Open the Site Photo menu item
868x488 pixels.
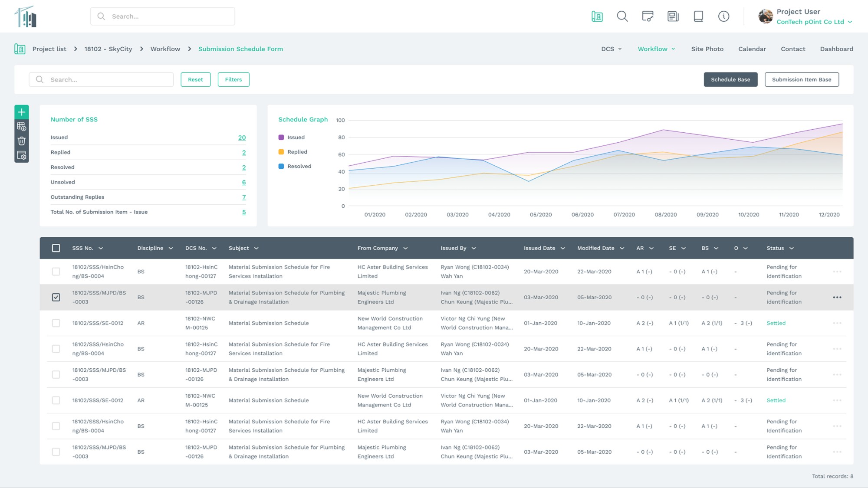(707, 49)
